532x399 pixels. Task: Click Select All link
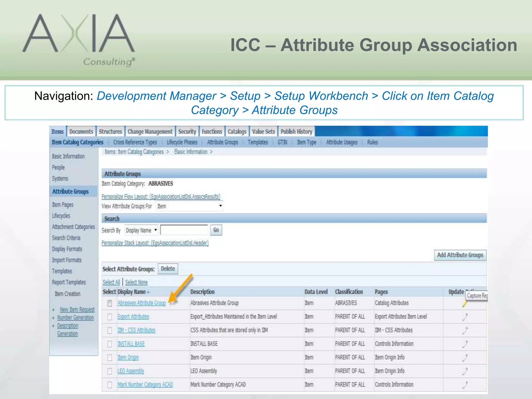[111, 282]
